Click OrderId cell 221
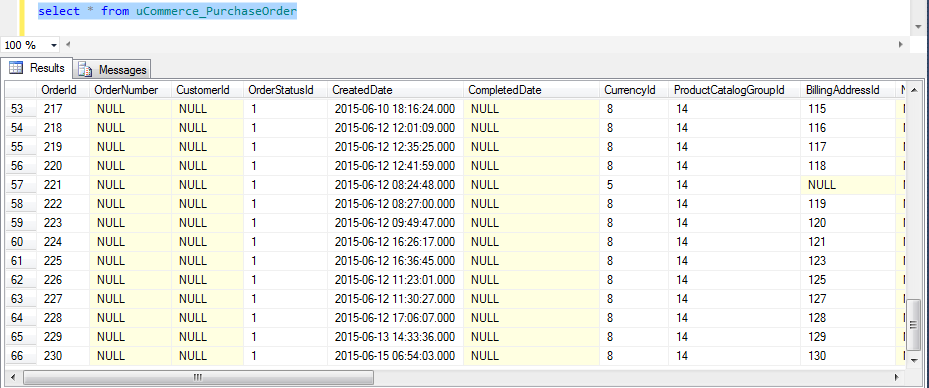 coord(63,185)
